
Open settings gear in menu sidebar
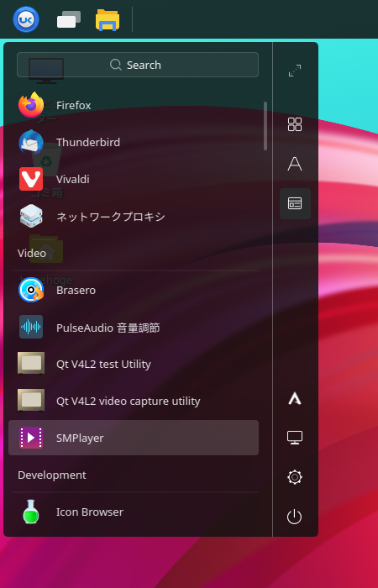295,477
